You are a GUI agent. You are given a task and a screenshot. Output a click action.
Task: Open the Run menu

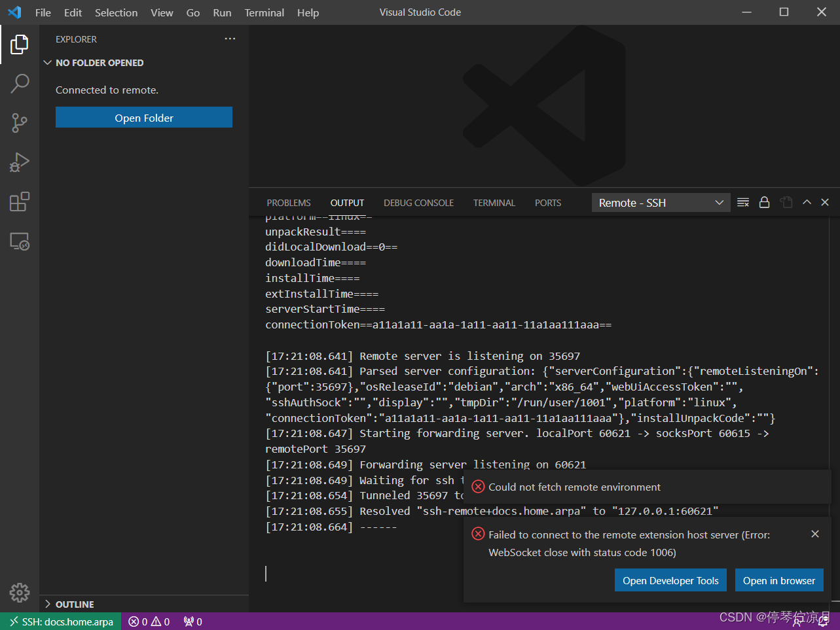point(222,12)
